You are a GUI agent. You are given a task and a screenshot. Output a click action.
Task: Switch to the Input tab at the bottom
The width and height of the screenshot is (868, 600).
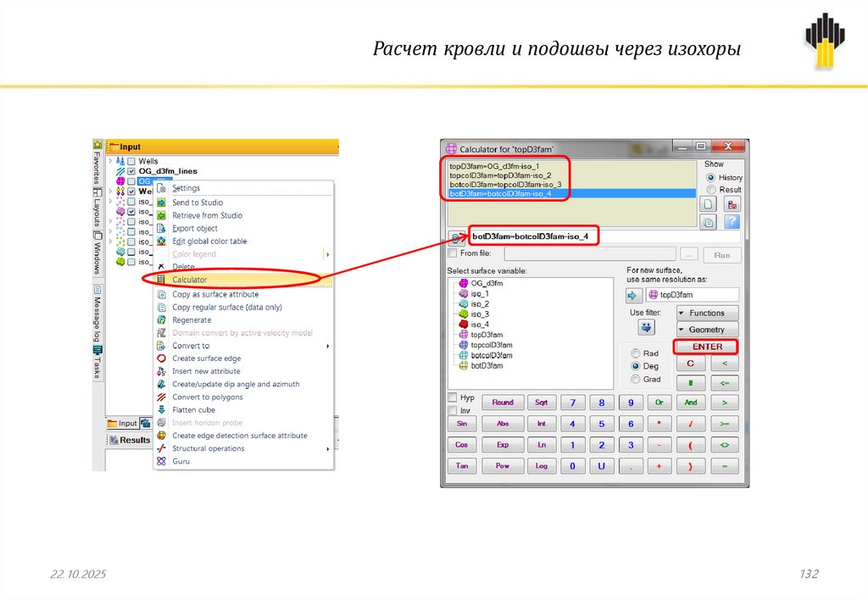click(122, 424)
